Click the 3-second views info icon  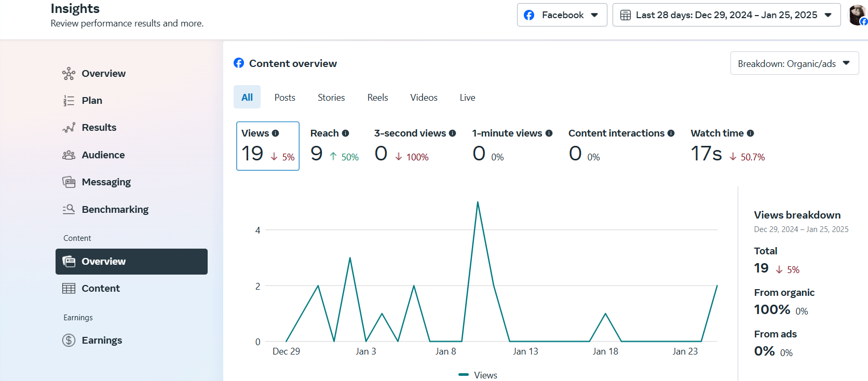pyautogui.click(x=453, y=133)
